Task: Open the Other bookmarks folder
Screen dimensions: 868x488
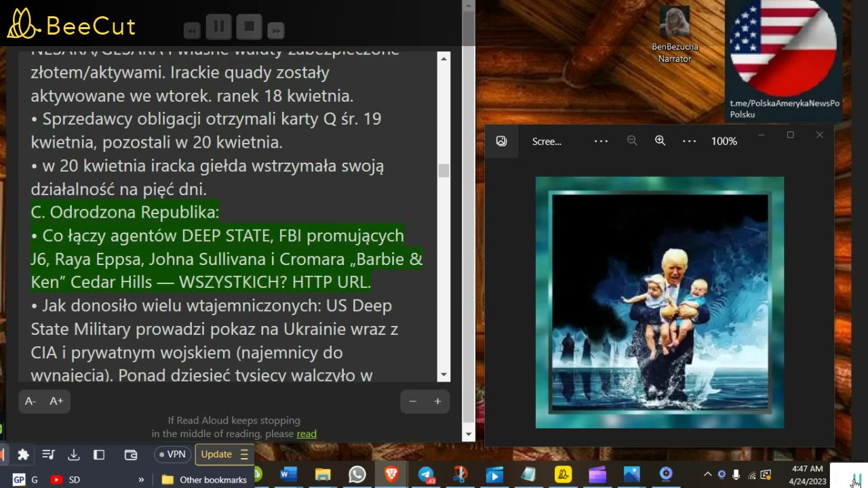Action: point(203,480)
